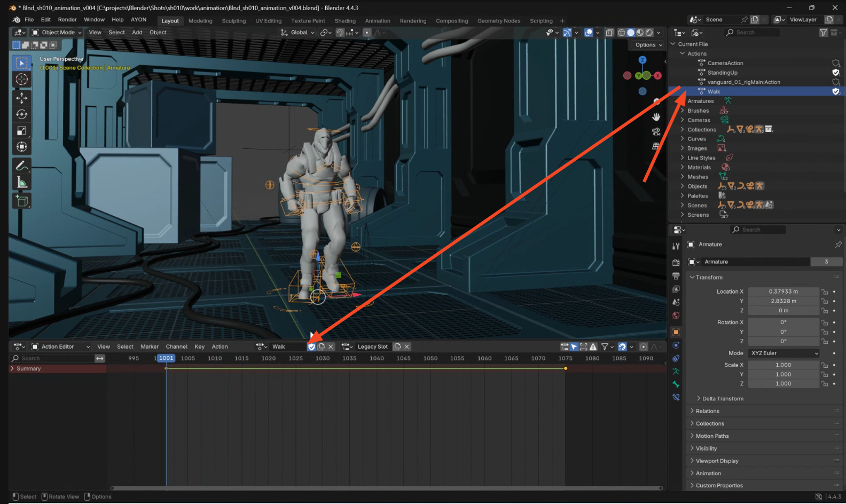Toggle Location X lock icon
The width and height of the screenshot is (846, 504).
point(825,292)
